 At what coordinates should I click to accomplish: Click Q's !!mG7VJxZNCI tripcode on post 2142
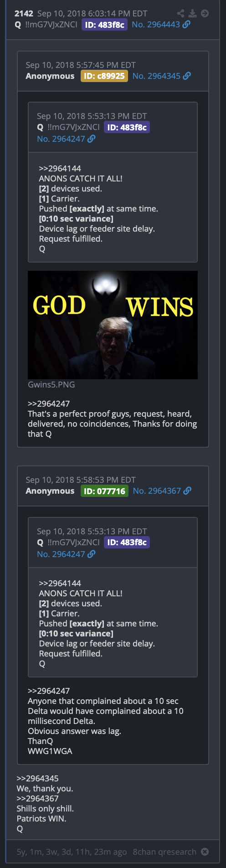pyautogui.click(x=51, y=25)
